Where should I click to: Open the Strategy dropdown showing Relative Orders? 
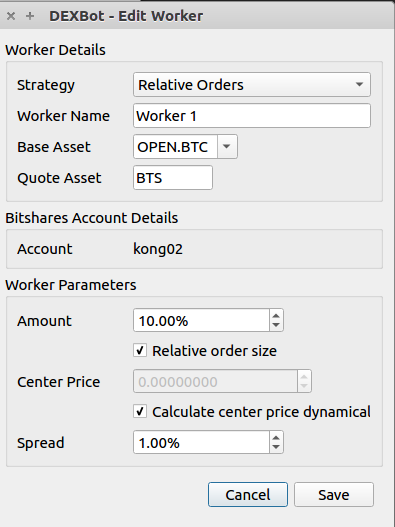tap(252, 85)
